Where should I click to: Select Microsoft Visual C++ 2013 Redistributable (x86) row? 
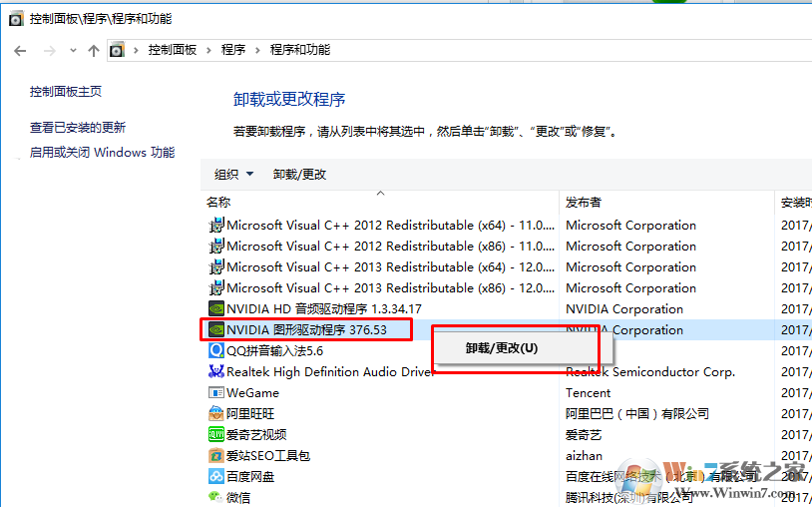(390, 288)
